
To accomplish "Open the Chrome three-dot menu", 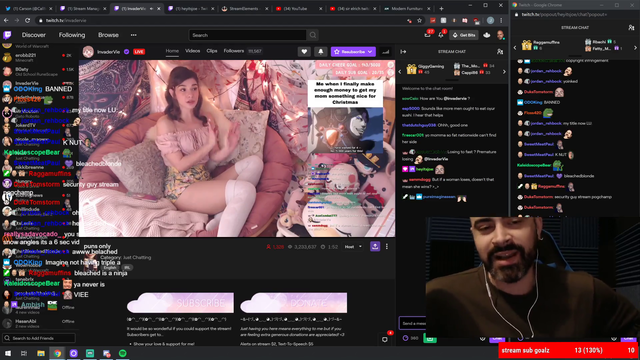I will point(502,20).
